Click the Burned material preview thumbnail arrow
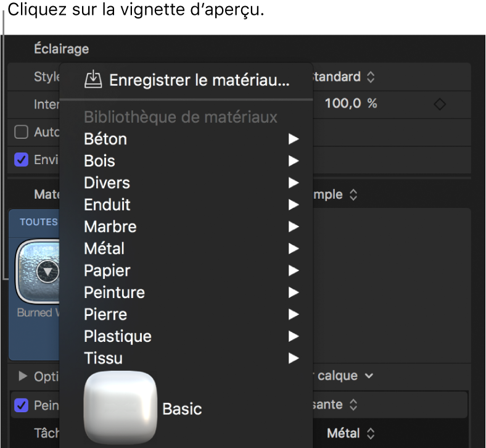Viewport: 486px width, 448px height. coord(47,270)
